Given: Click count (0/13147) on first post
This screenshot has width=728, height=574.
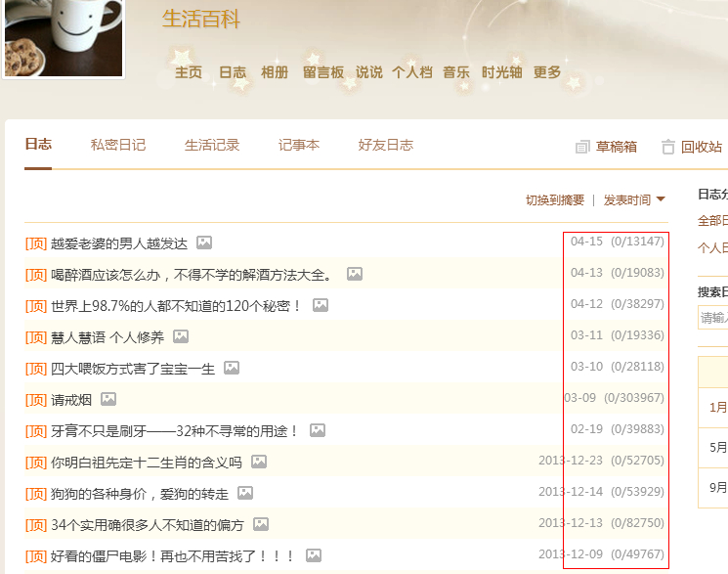Looking at the screenshot, I should click(x=637, y=242).
